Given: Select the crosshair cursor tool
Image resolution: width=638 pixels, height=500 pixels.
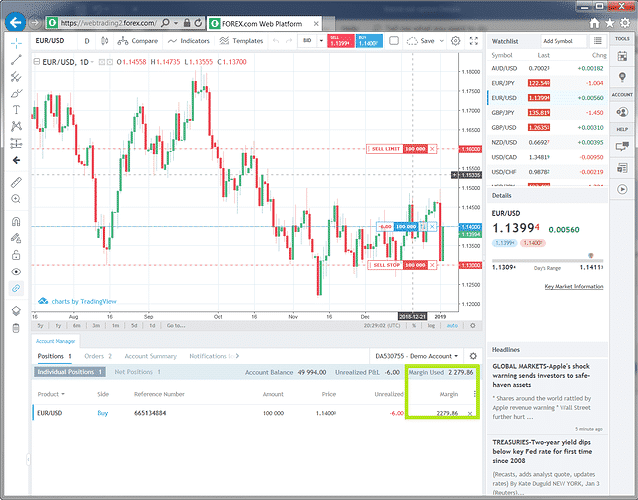Looking at the screenshot, I should [x=16, y=42].
